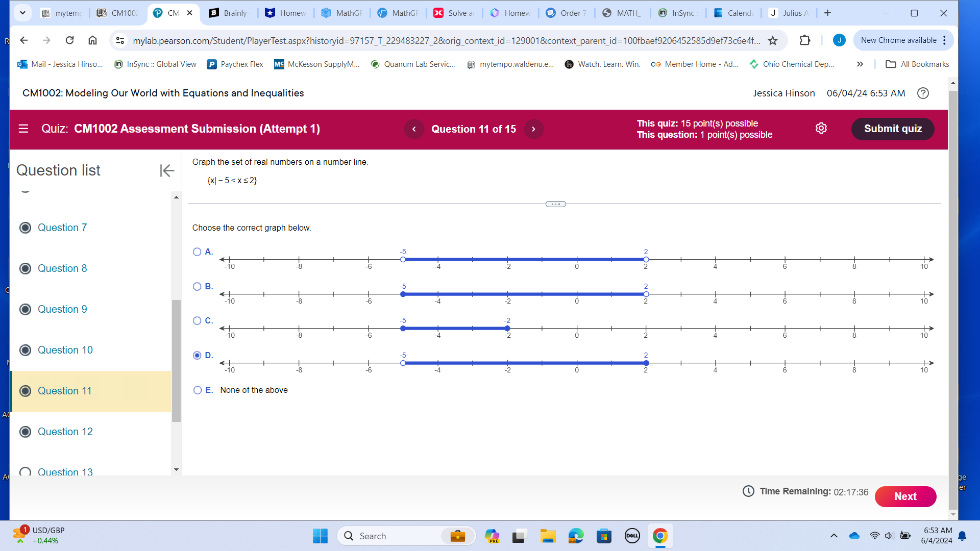The width and height of the screenshot is (980, 551).
Task: Go to next question arrow in header
Action: click(x=533, y=129)
